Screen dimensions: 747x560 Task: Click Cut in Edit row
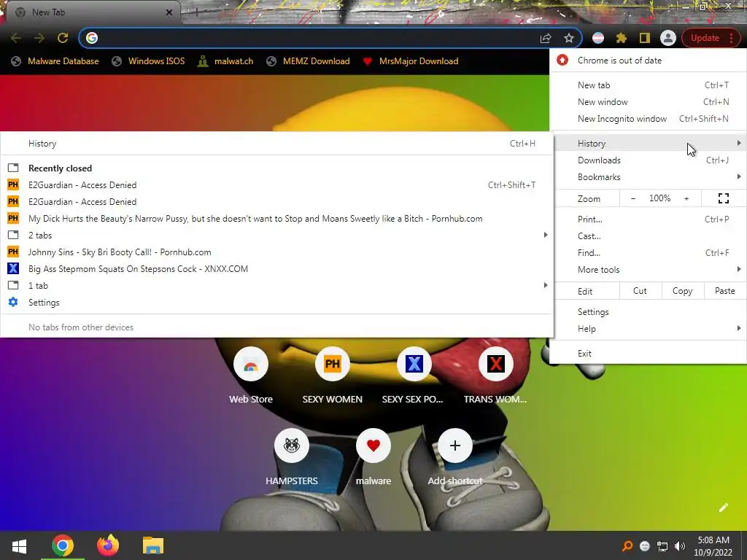click(x=640, y=291)
